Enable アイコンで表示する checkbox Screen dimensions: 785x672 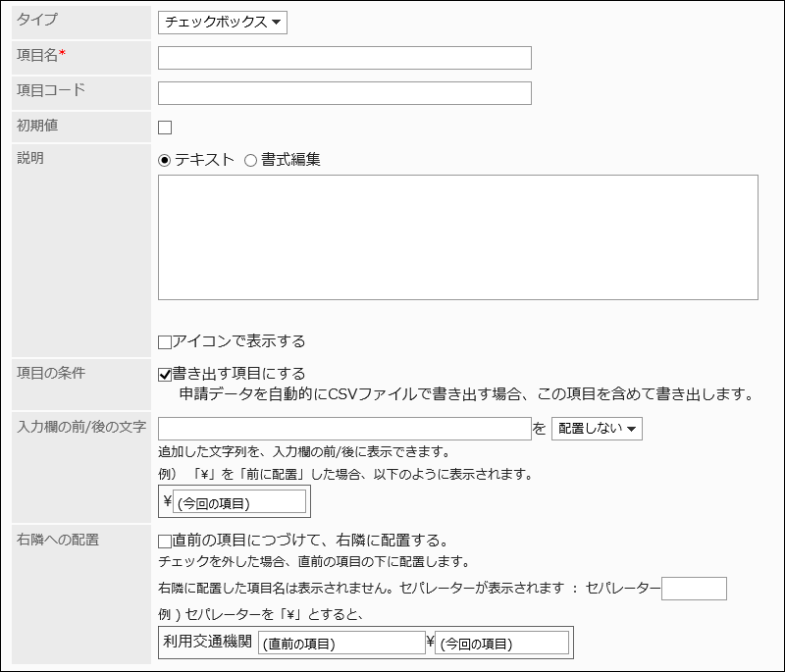(x=165, y=342)
